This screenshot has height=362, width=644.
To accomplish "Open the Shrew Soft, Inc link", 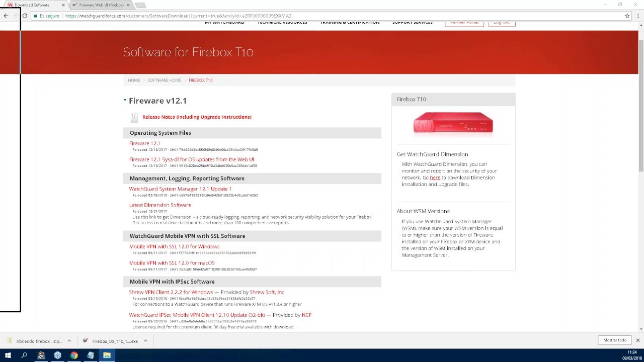I will click(267, 292).
